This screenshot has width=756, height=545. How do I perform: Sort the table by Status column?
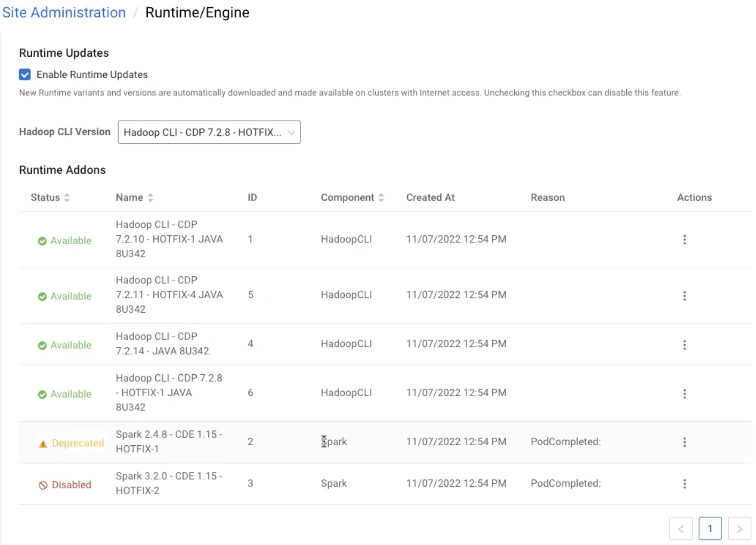(67, 198)
